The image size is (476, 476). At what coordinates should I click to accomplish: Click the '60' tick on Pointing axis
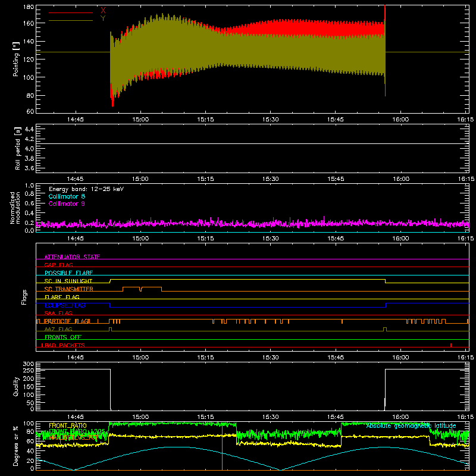[30, 111]
